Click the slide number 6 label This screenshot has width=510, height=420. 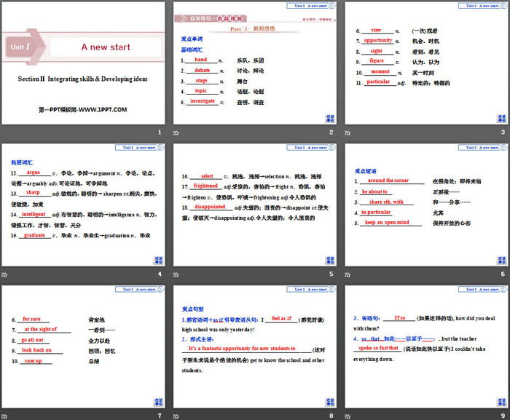(503, 274)
